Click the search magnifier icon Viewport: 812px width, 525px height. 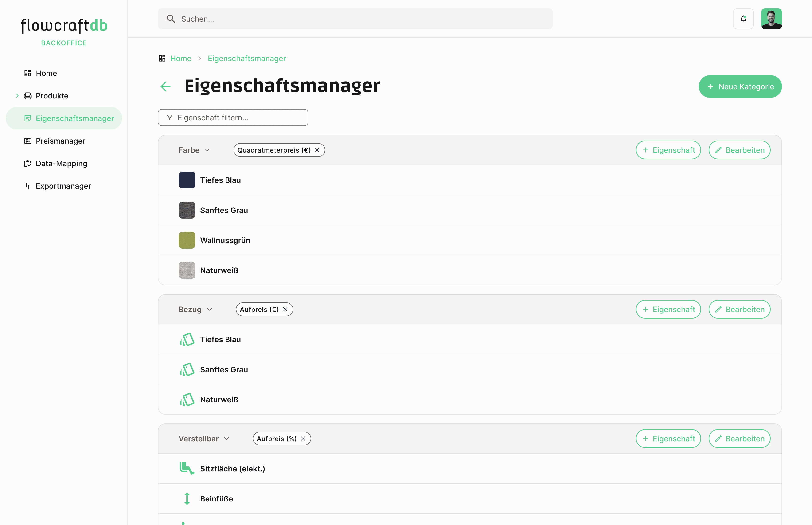[171, 19]
